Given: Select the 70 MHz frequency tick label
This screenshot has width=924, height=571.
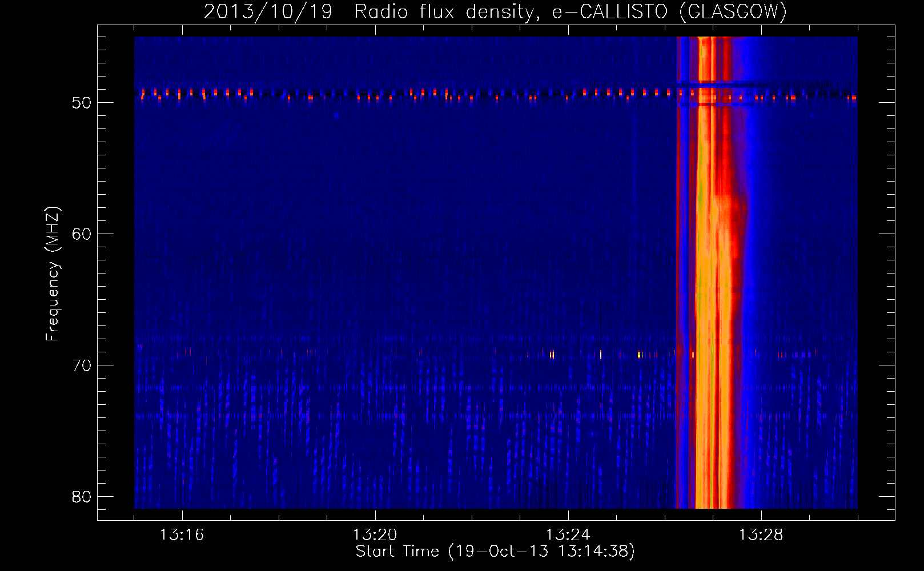Looking at the screenshot, I should pos(82,365).
